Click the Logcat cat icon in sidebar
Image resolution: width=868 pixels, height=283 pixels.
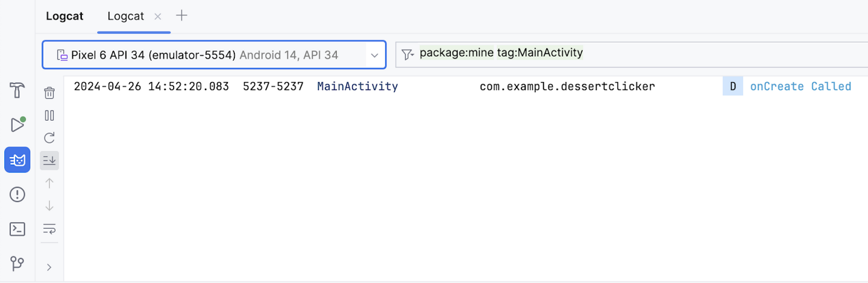(17, 160)
